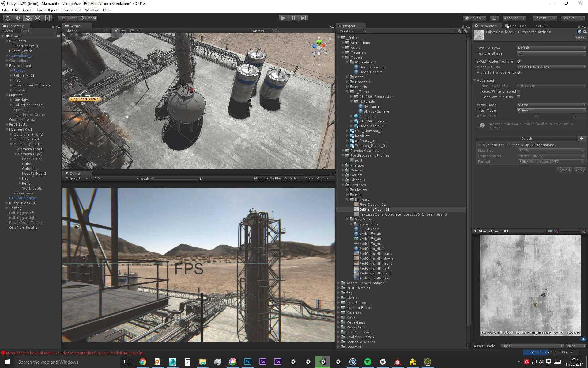Open Photoshop from the Windows taskbar
The width and height of the screenshot is (588, 368).
[247, 362]
